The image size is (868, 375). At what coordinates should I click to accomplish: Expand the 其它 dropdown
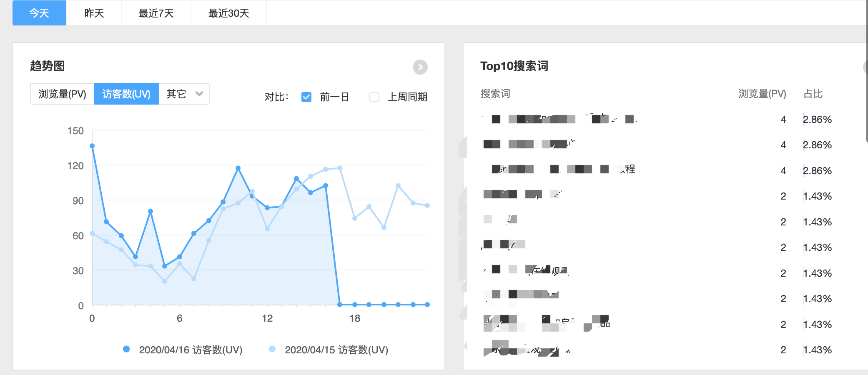tap(184, 94)
